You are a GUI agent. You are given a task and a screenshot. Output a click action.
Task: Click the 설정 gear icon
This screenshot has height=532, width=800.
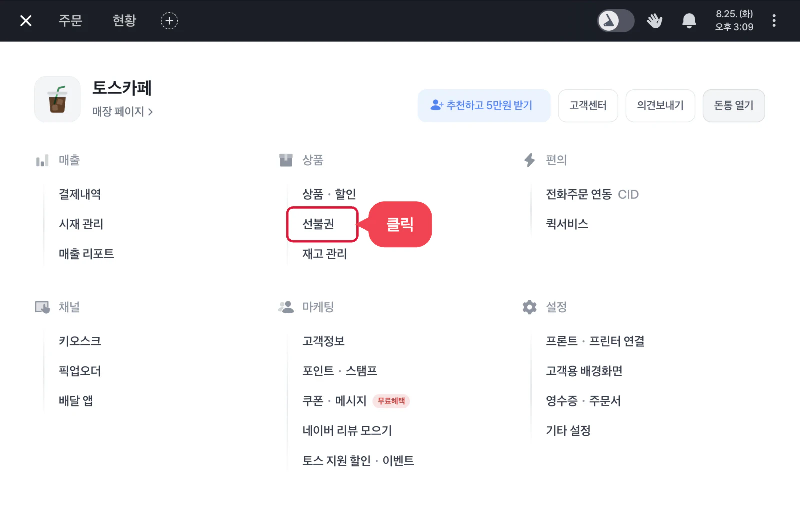(x=529, y=307)
